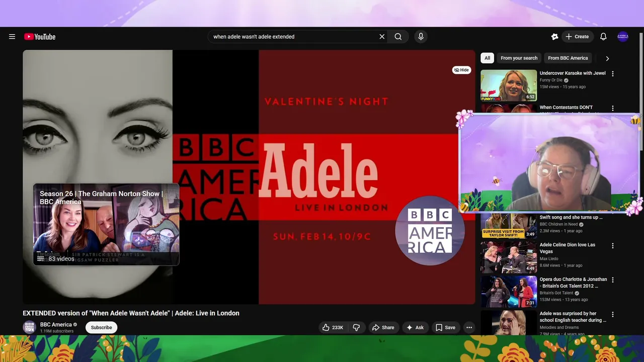This screenshot has width=644, height=362.
Task: Open BBC America channel name link
Action: point(56,324)
